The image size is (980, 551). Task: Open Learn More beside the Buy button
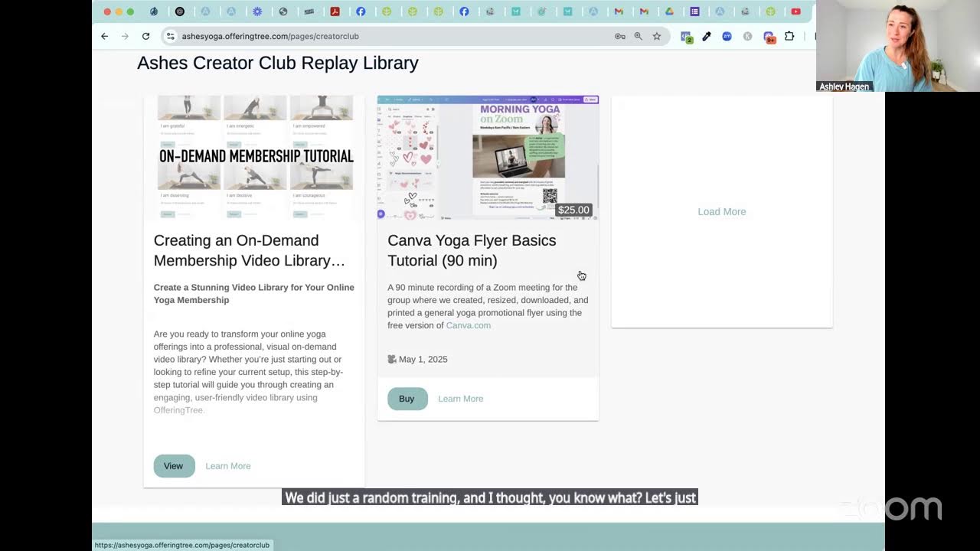[x=461, y=399]
